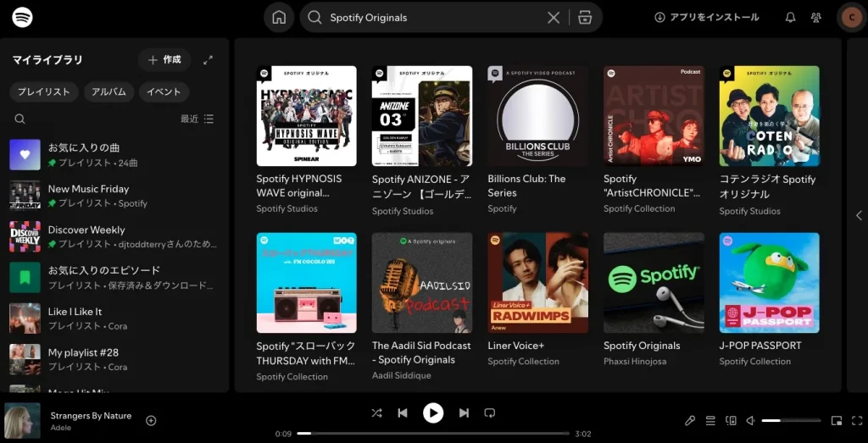This screenshot has width=868, height=443.
Task: Toggle shuffle playback
Action: tap(376, 413)
